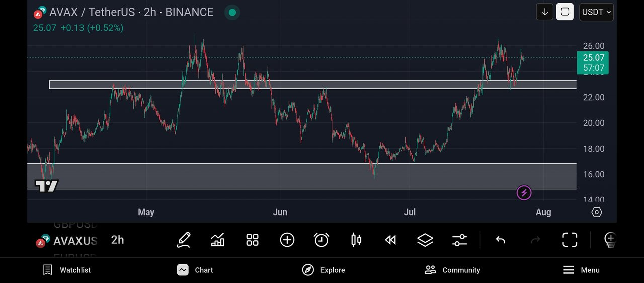Switch to the Chart tab

[195, 270]
